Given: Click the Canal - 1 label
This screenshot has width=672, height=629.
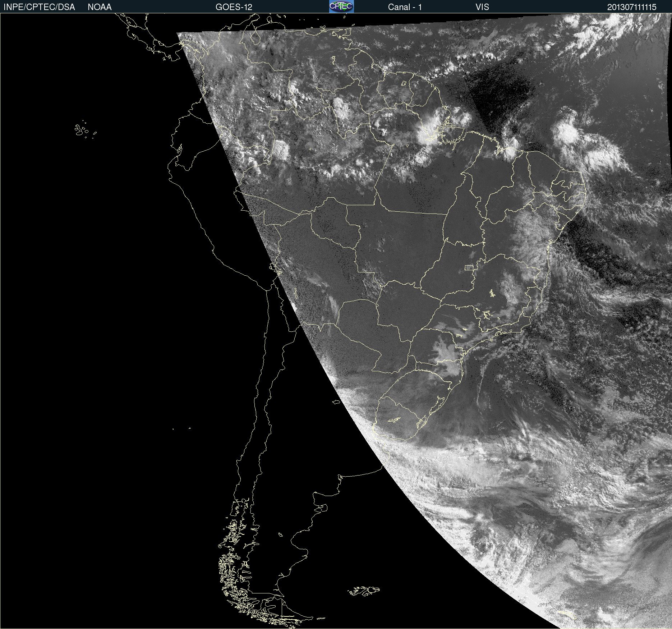Looking at the screenshot, I should click(x=405, y=7).
